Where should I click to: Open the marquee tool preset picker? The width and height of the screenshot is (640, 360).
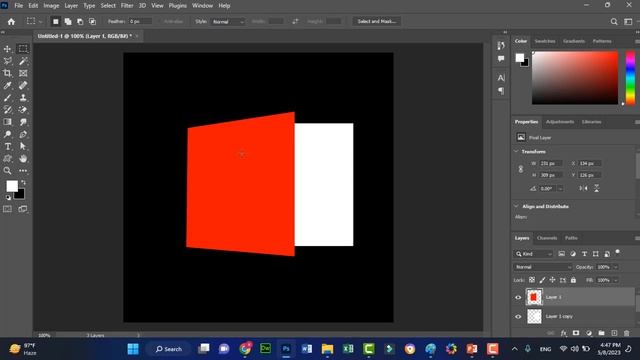click(33, 22)
